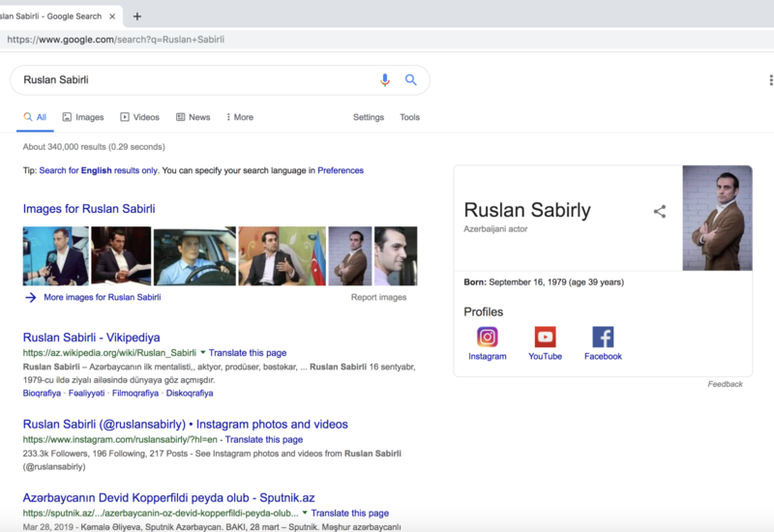Viewport: 774px width, 532px height.
Task: Open the Diskoqrafiya sitelink
Action: coord(190,393)
